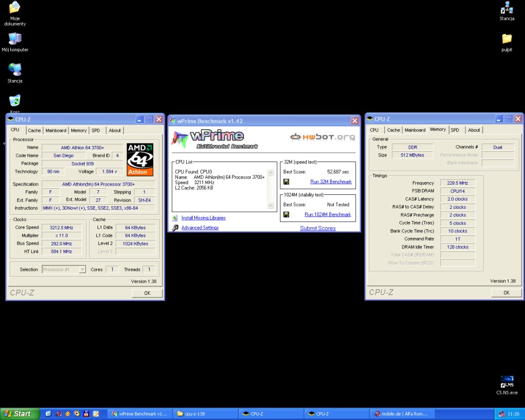Switch to Memory tab in left CPU-Z
The image size is (525, 420).
pos(78,130)
